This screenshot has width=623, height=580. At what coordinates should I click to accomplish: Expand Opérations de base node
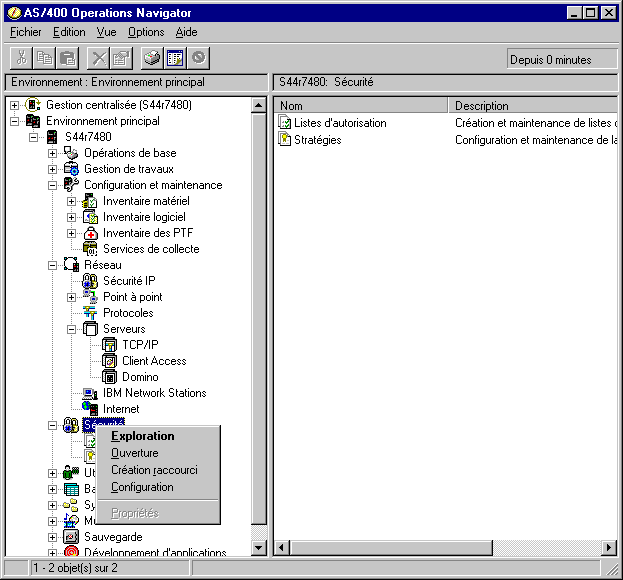tap(52, 153)
